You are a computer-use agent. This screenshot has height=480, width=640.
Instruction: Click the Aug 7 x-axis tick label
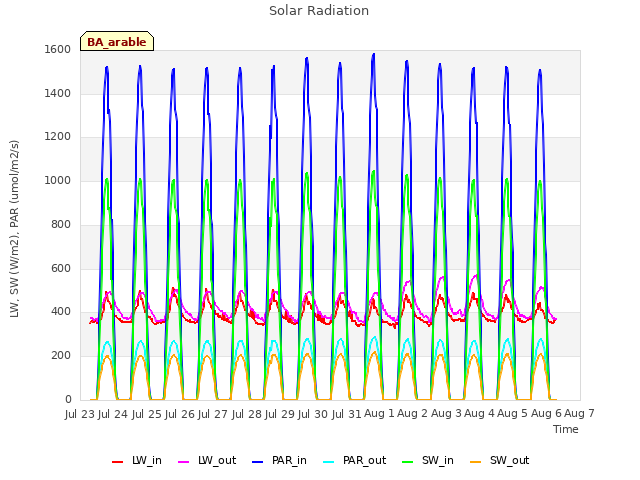coord(579,414)
